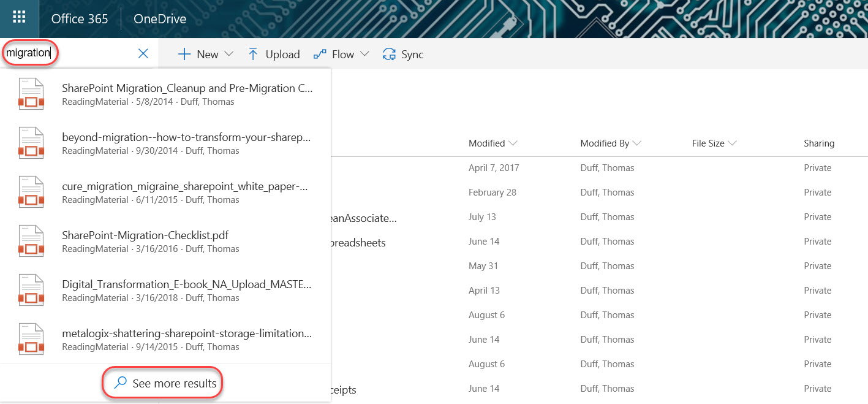Click file icon of metalogix-shattering result
The image size is (868, 404).
tap(31, 340)
